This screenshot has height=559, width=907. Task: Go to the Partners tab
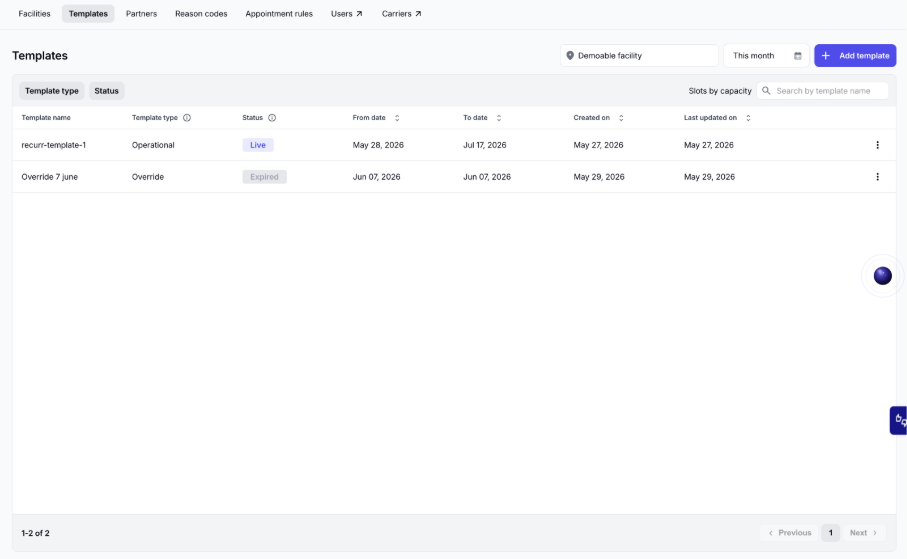pos(141,13)
